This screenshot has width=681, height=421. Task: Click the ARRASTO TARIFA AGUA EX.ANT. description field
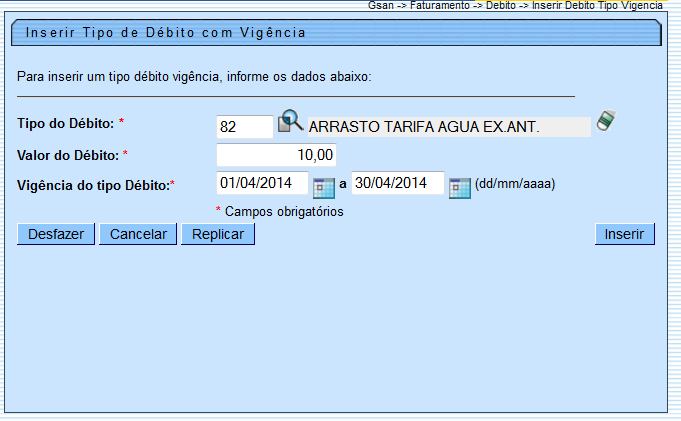pyautogui.click(x=448, y=127)
